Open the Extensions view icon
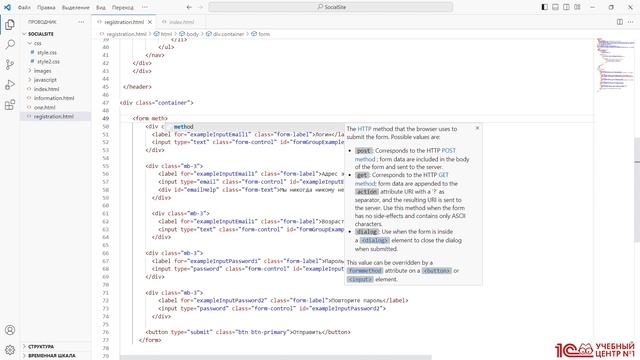The height and width of the screenshot is (360, 640). point(10,105)
